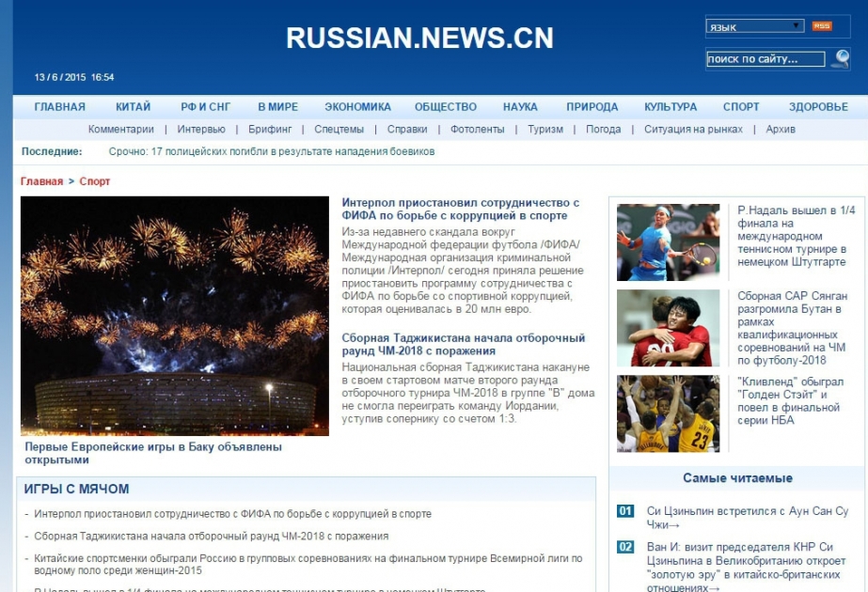This screenshot has width=868, height=592.
Task: Go to РФ И СНГ section
Action: pos(205,107)
